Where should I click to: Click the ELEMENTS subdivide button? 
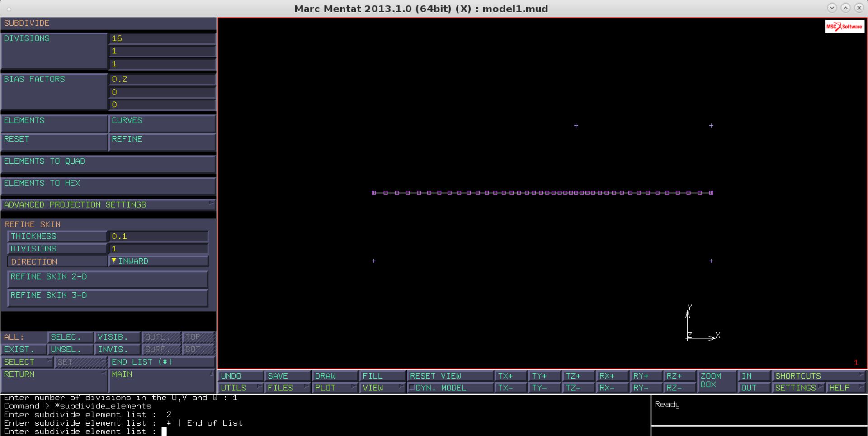click(x=54, y=123)
